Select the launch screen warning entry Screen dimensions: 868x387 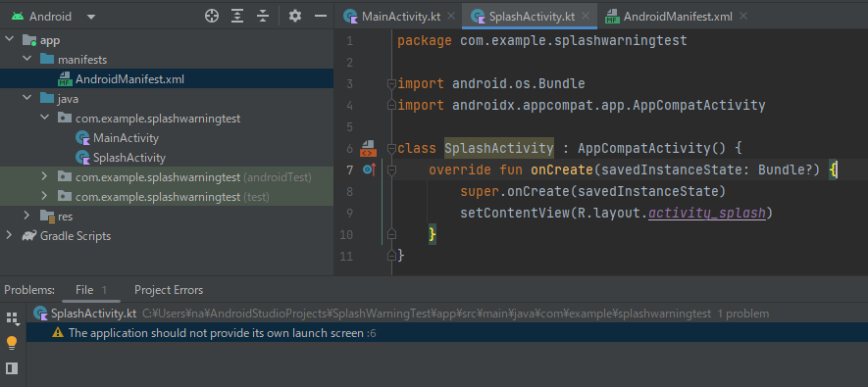(x=446, y=333)
